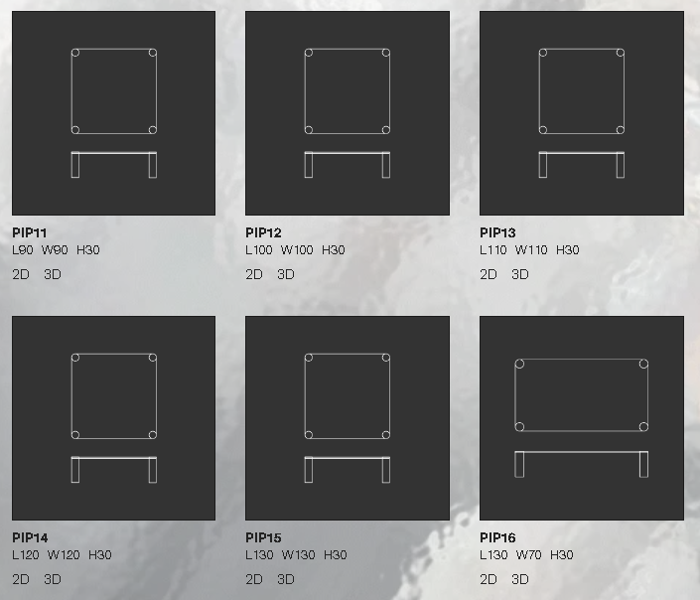Download the 3D file for PIP11
700x600 pixels.
53,274
